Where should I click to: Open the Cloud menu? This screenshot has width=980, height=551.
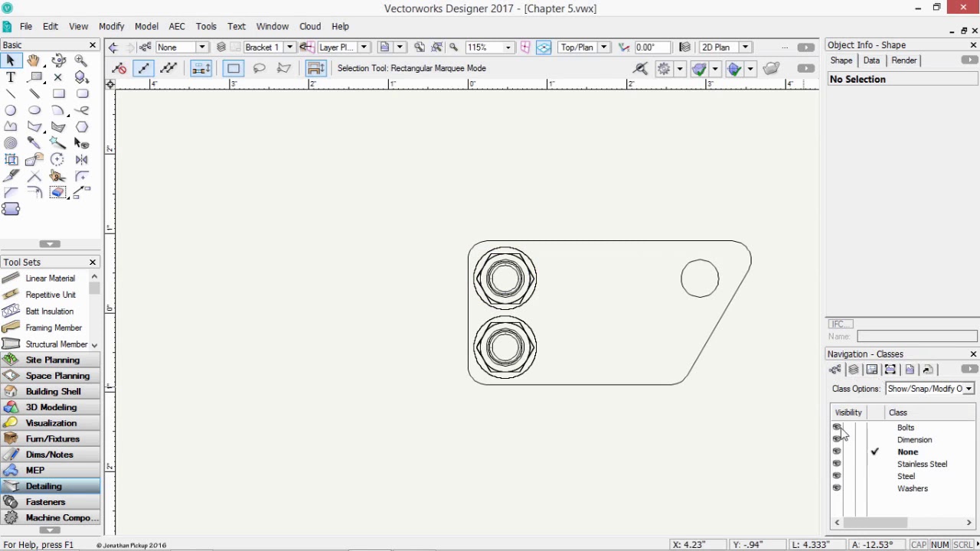click(310, 26)
